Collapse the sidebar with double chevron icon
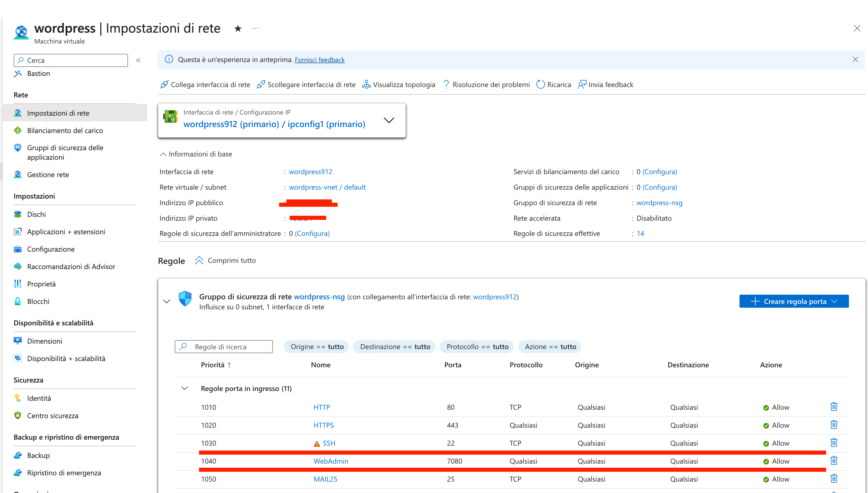Image resolution: width=868 pixels, height=493 pixels. click(138, 60)
